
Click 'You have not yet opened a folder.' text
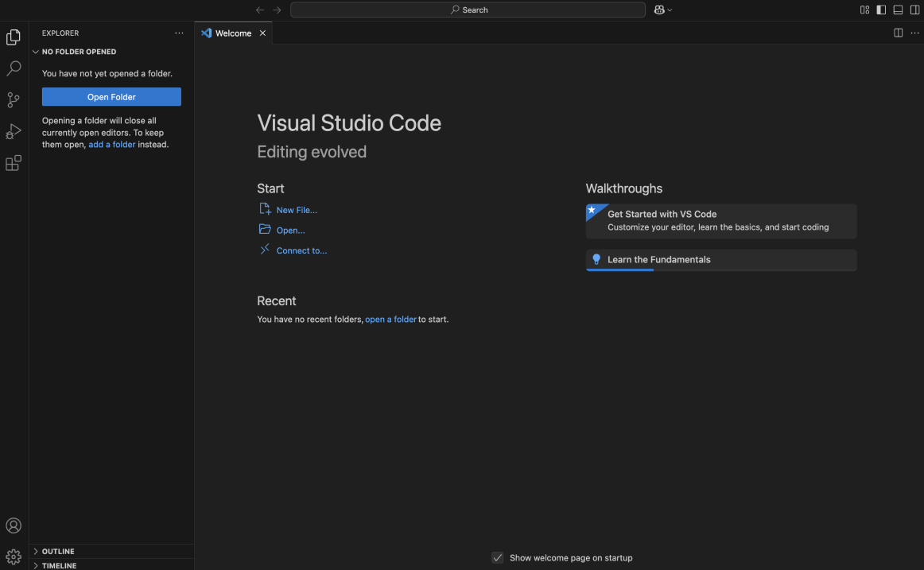pos(107,74)
